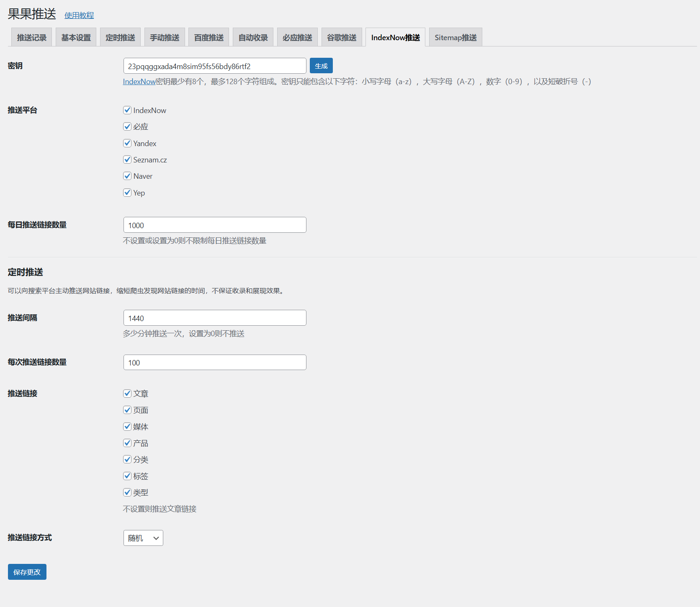Uncheck the 文章 push link checkbox

[x=127, y=394]
